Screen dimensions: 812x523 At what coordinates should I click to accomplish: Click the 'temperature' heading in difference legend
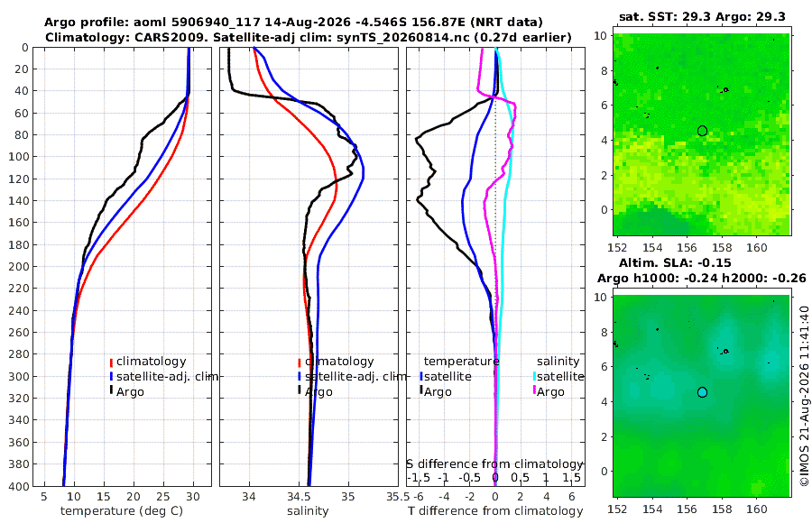pyautogui.click(x=461, y=362)
